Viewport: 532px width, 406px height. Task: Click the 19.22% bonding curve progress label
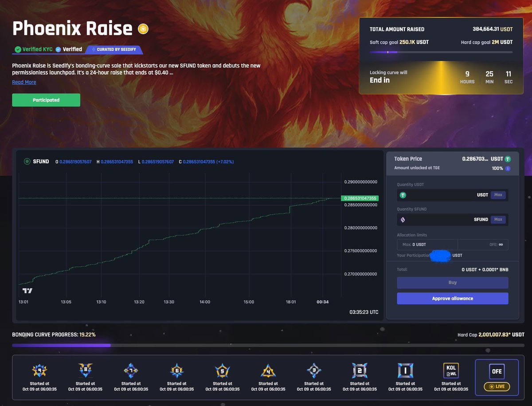pos(87,335)
